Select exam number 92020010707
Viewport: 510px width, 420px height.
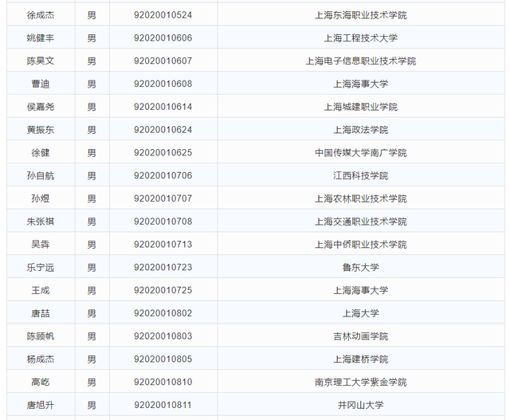(163, 198)
